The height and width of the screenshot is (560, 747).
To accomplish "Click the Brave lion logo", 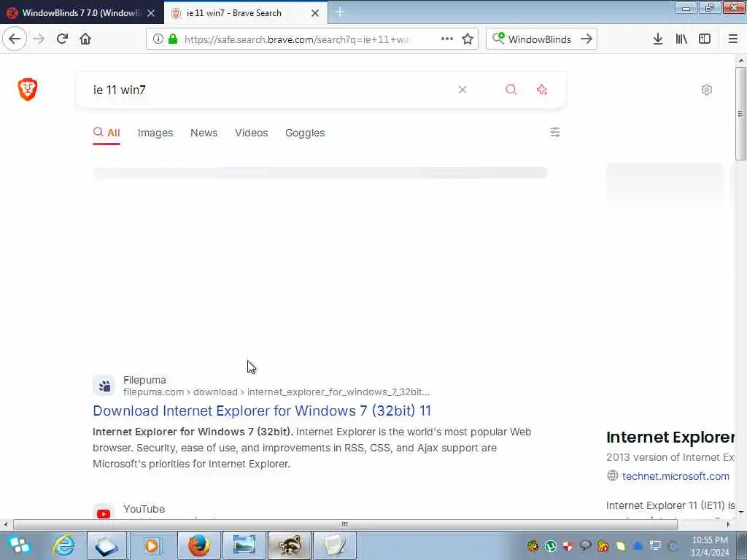I will click(x=28, y=89).
